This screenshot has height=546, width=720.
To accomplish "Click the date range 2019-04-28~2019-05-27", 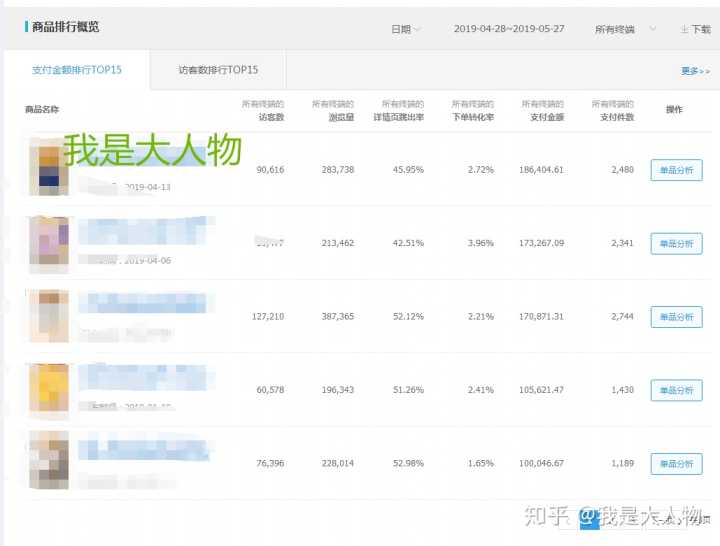I will 509,30.
